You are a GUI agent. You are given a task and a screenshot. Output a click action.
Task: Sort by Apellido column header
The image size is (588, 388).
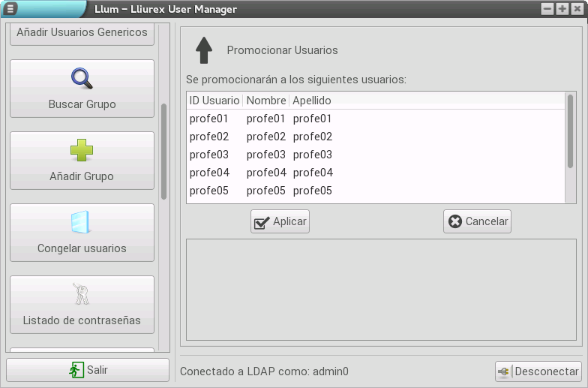pos(312,101)
